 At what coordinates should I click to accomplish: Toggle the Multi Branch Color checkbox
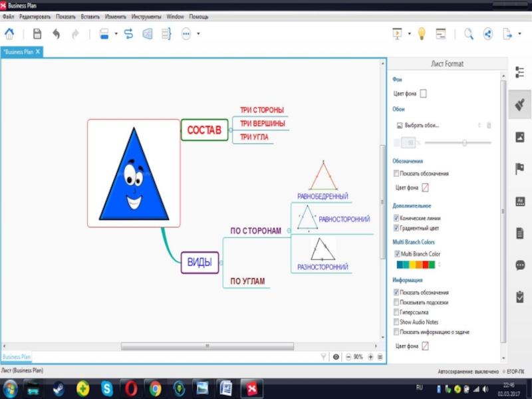point(397,254)
